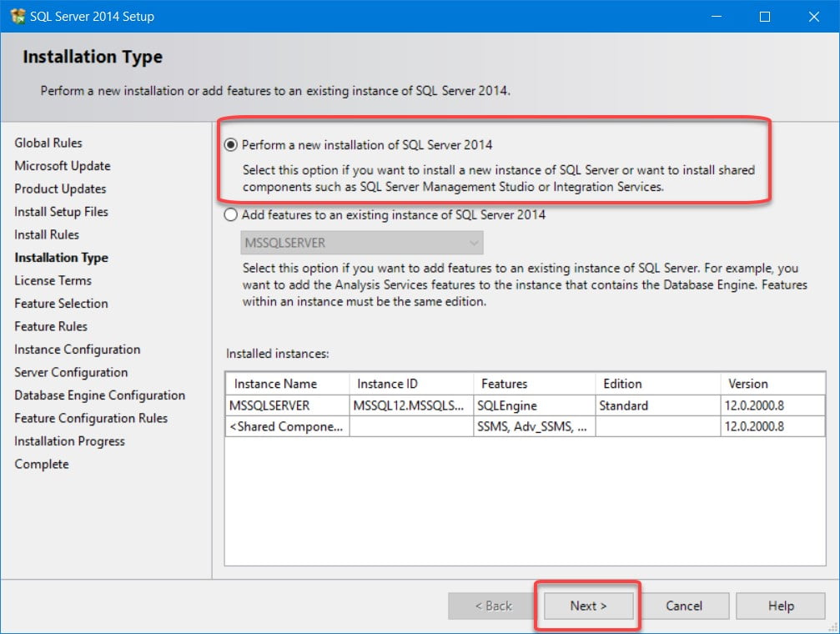Maximize the SQL Server 2014 Setup window
The image size is (840, 634).
tap(765, 17)
